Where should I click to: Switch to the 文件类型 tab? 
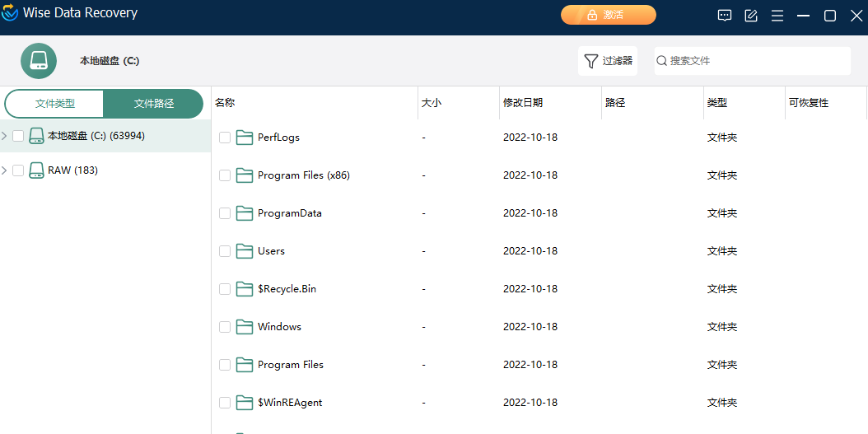[x=55, y=104]
